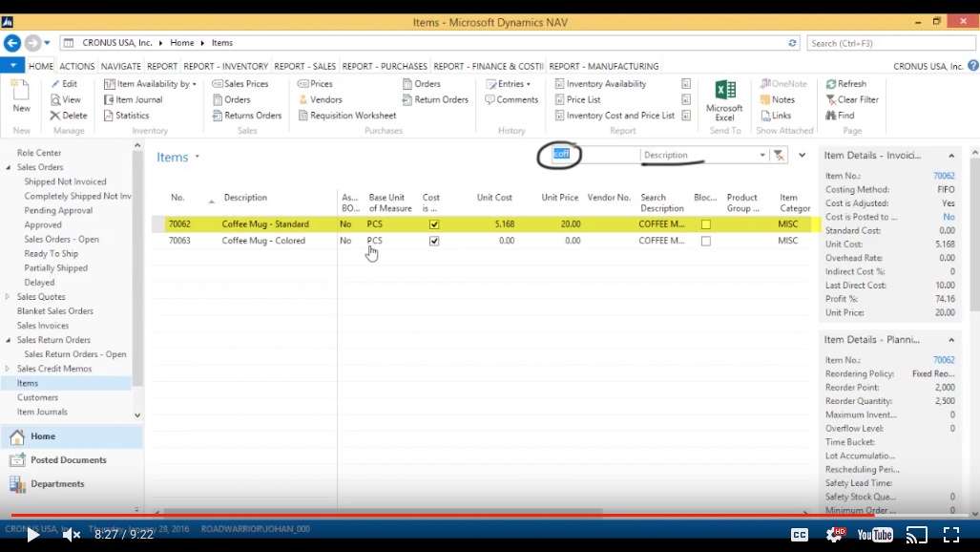Click the View icon in ribbon
The image size is (980, 552).
[x=55, y=99]
